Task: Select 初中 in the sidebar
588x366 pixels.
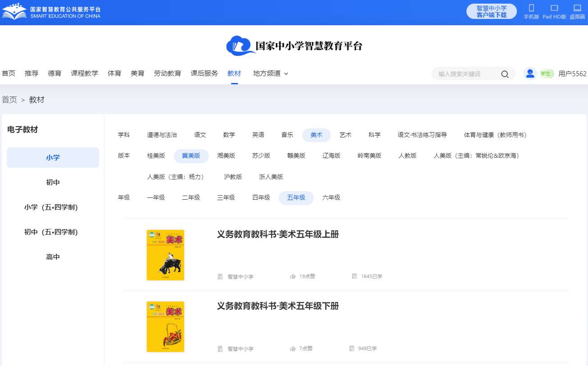Action: click(x=53, y=183)
